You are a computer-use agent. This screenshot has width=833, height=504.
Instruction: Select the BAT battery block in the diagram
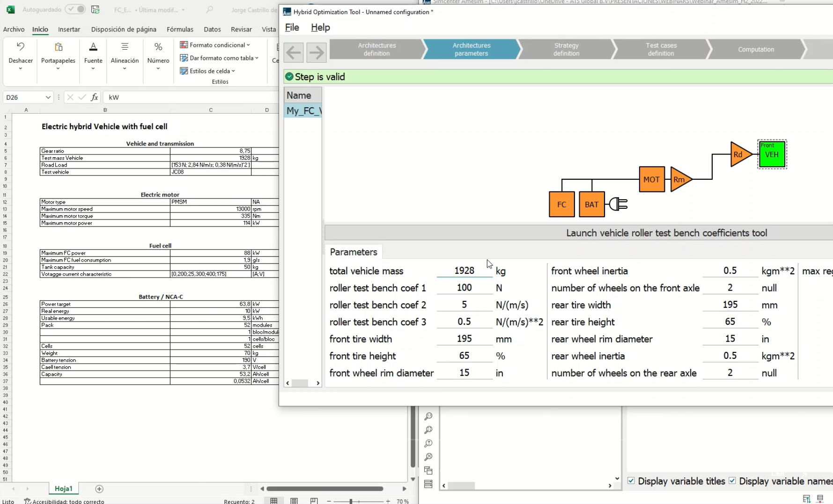[591, 205]
